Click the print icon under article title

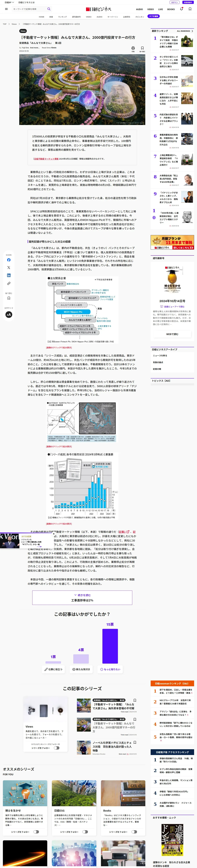pos(133,48)
